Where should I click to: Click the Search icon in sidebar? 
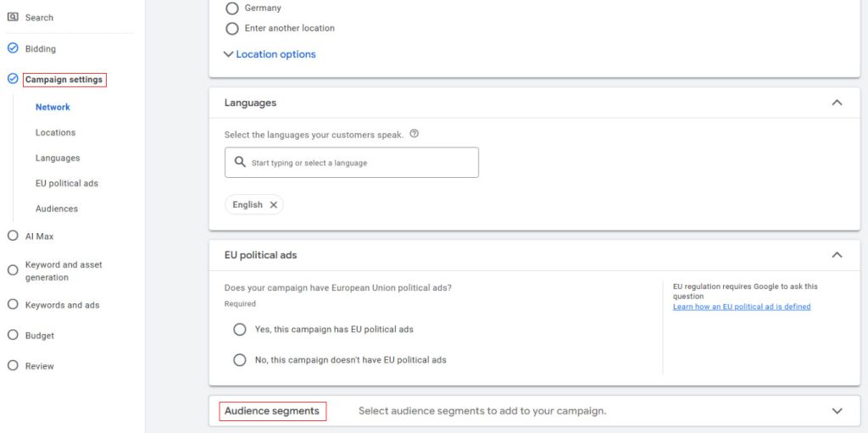click(x=13, y=17)
